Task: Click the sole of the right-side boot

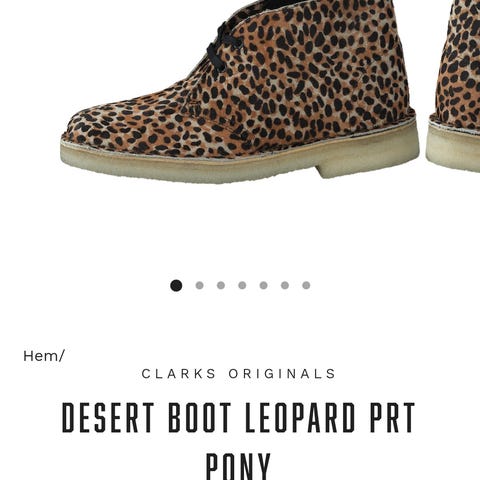Action: point(453,148)
